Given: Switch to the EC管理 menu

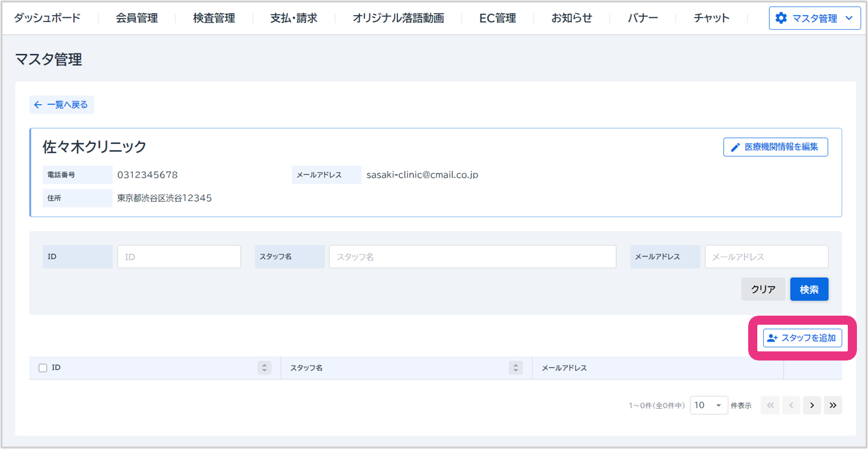Looking at the screenshot, I should (497, 18).
